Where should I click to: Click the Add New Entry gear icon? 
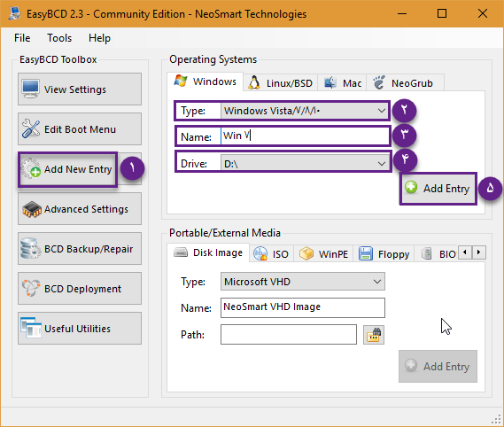point(30,168)
